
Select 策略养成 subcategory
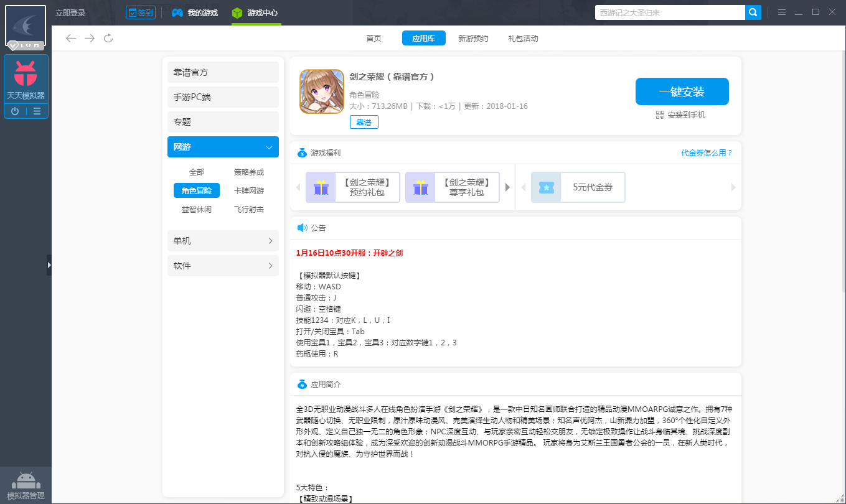coord(249,172)
